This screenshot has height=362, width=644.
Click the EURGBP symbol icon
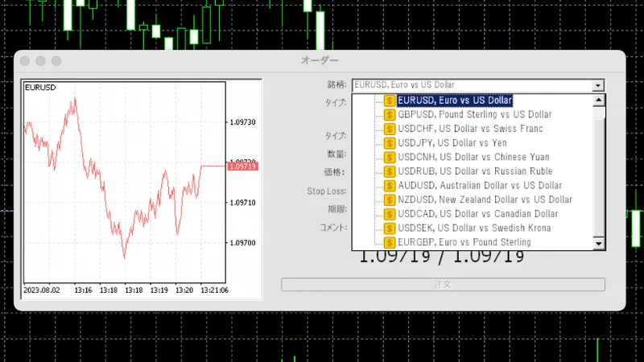pos(390,243)
